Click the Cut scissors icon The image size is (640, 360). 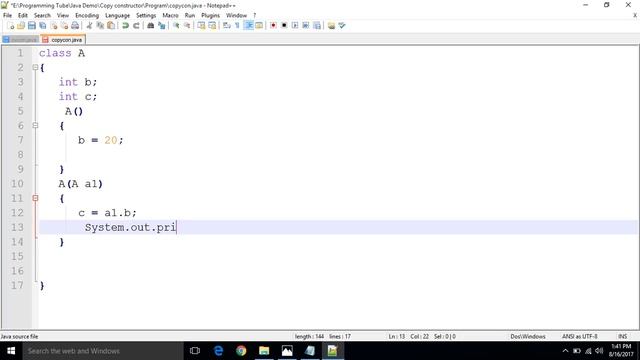(x=89, y=26)
